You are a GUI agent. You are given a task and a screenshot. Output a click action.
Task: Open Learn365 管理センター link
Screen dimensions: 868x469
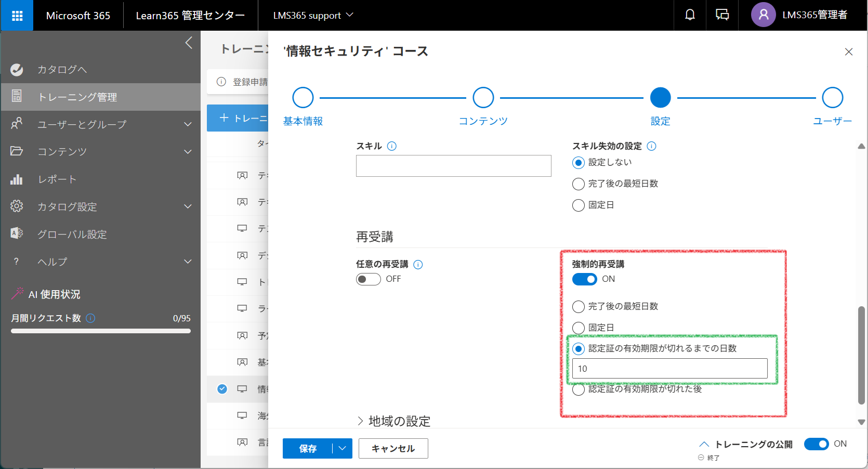pyautogui.click(x=190, y=16)
